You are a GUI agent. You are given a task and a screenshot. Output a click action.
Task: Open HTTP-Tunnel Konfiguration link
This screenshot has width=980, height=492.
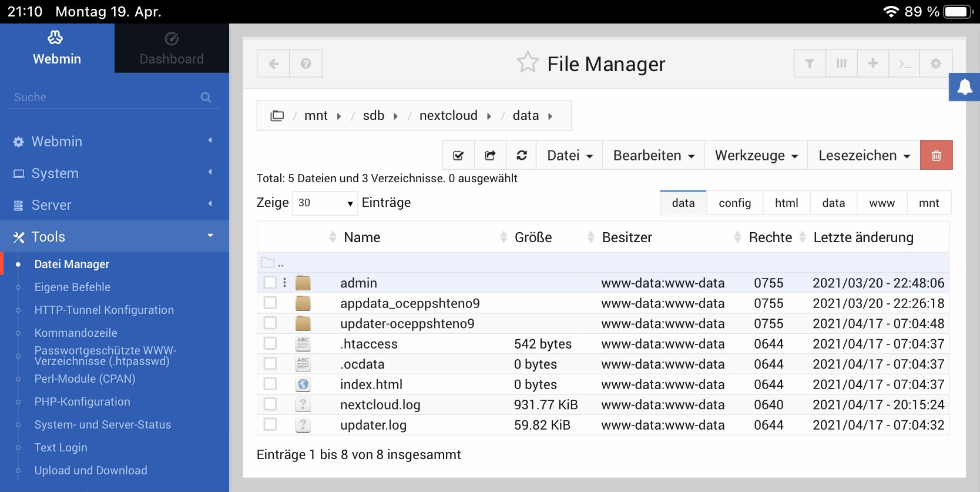(x=104, y=310)
